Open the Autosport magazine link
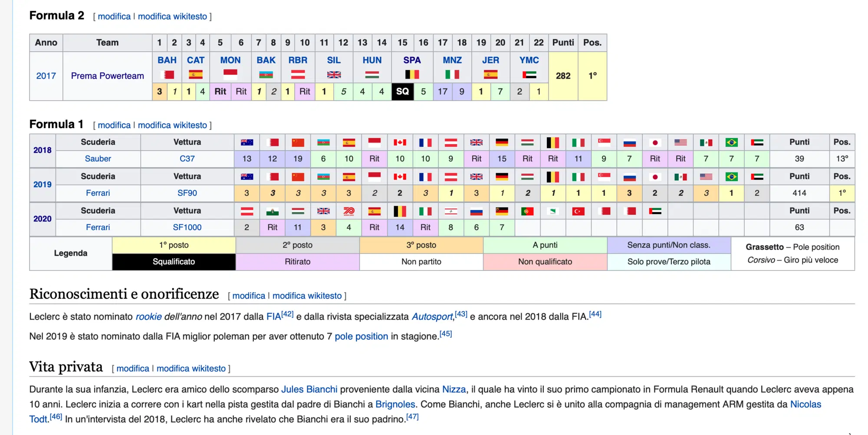The height and width of the screenshot is (435, 868). [431, 317]
